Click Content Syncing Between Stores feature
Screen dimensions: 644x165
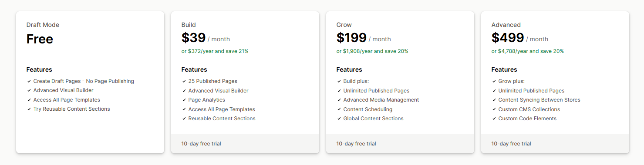click(539, 100)
